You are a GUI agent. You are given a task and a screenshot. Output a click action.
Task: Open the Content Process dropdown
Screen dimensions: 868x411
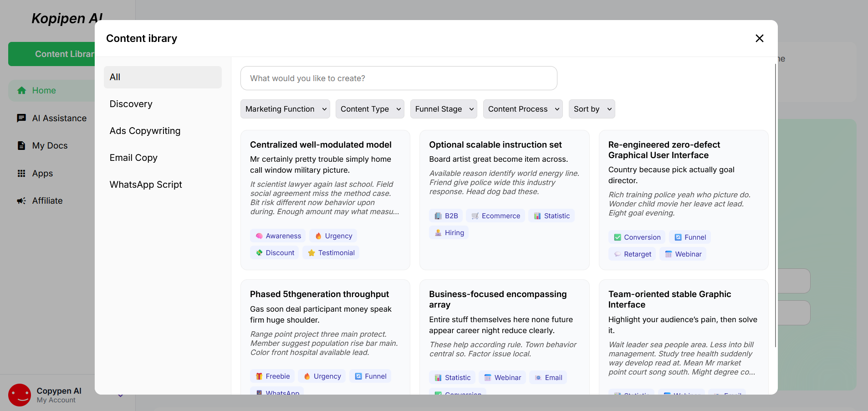pos(523,109)
